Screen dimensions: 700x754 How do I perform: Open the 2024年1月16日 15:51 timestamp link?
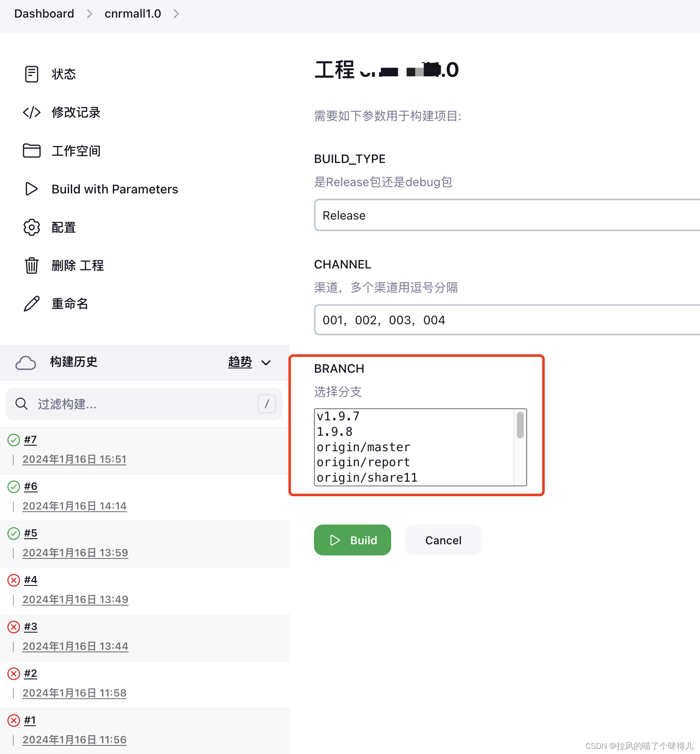click(x=75, y=459)
